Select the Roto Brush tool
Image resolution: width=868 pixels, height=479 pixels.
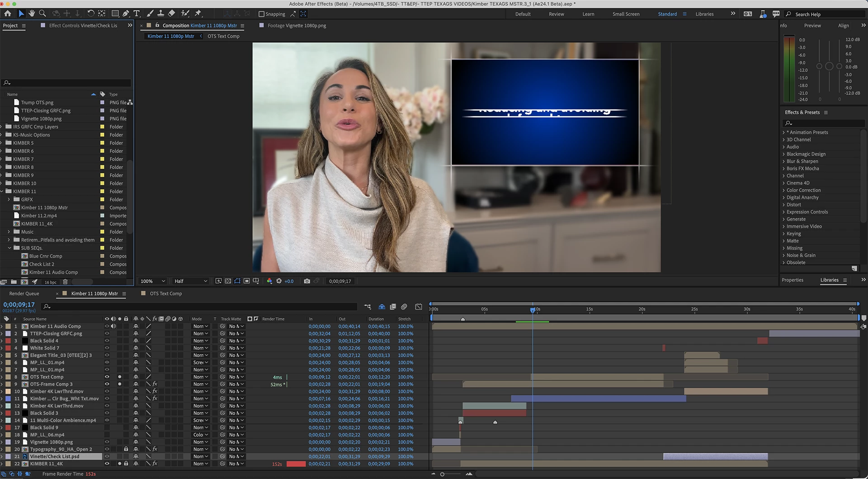[185, 14]
